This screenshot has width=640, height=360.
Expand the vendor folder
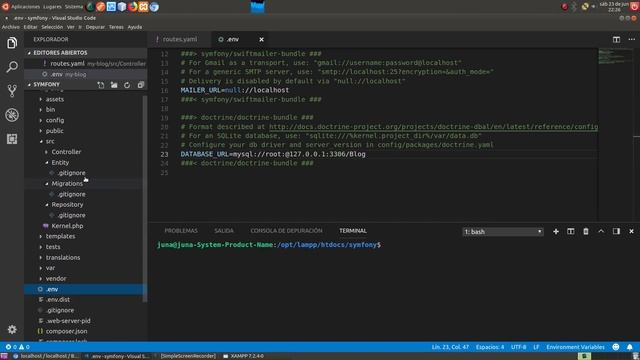pyautogui.click(x=56, y=278)
